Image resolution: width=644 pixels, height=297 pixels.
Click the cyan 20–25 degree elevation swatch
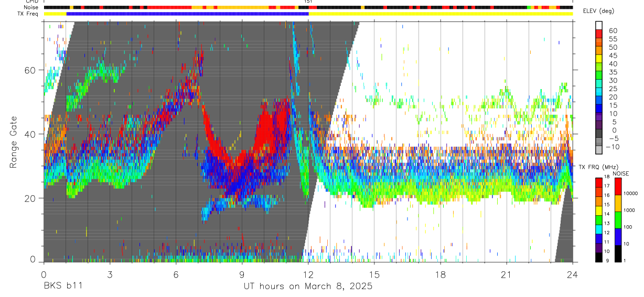(599, 92)
